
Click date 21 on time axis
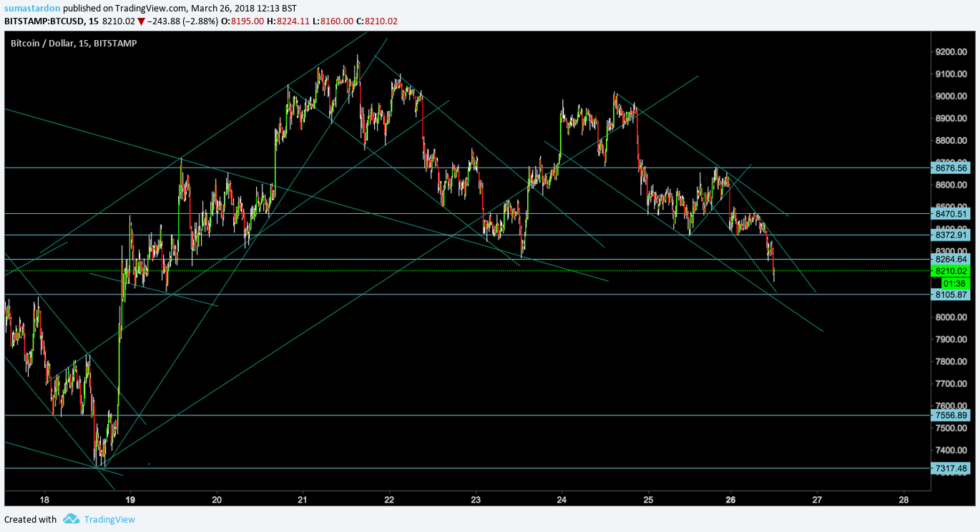(x=303, y=499)
